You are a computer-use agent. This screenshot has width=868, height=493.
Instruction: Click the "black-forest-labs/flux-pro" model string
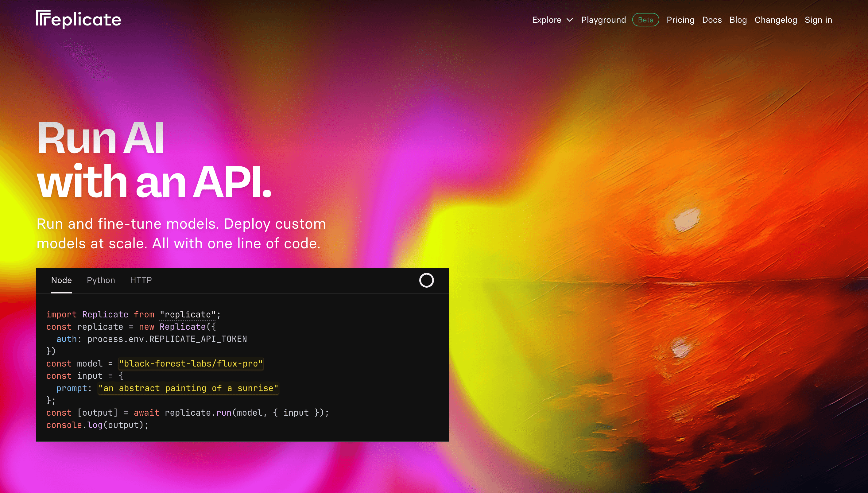coord(191,364)
